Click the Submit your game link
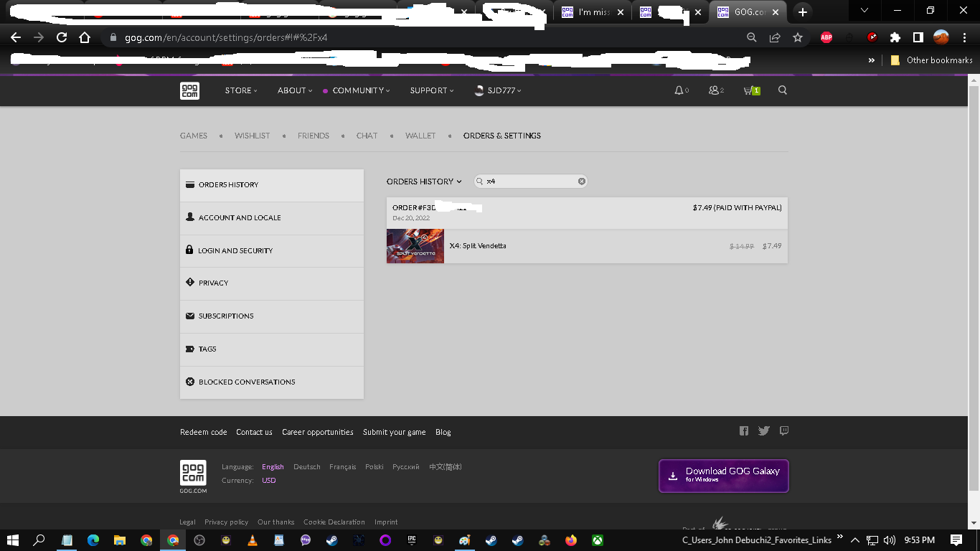980x551 pixels. (x=395, y=432)
